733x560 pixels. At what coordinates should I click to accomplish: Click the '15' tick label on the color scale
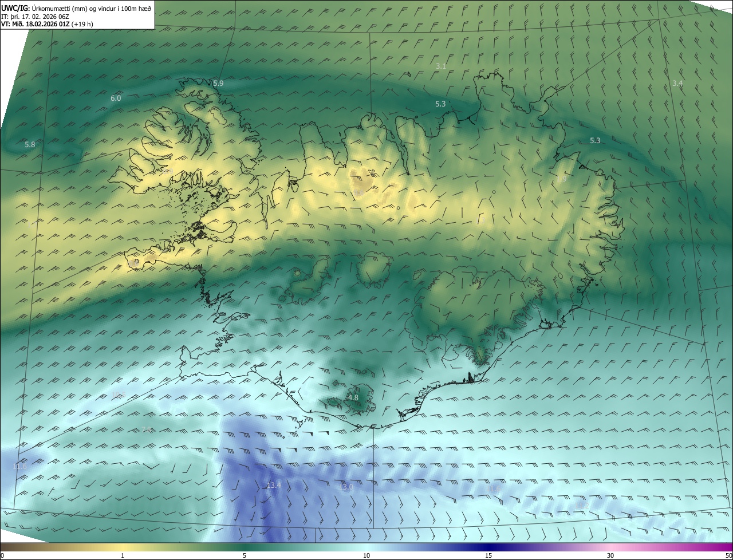(x=488, y=556)
